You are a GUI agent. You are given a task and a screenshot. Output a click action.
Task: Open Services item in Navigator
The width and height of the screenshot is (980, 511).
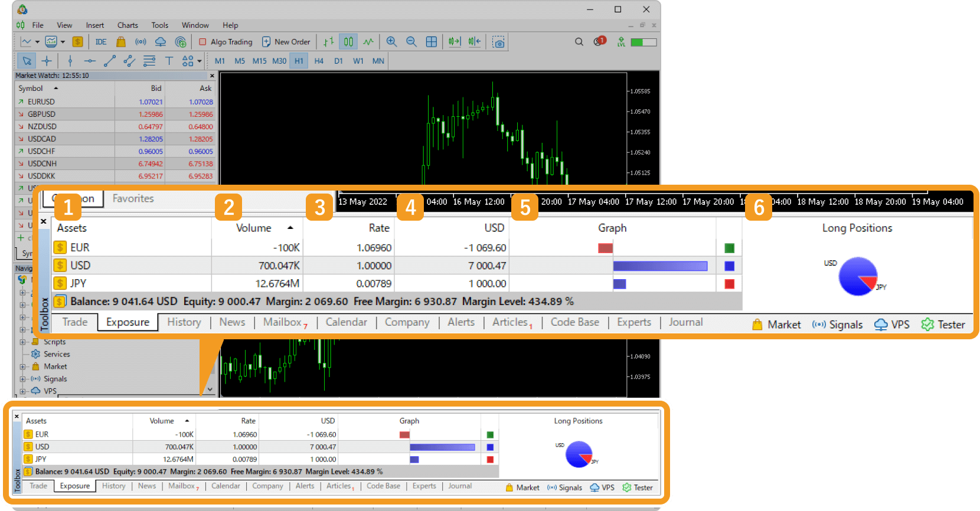point(57,354)
